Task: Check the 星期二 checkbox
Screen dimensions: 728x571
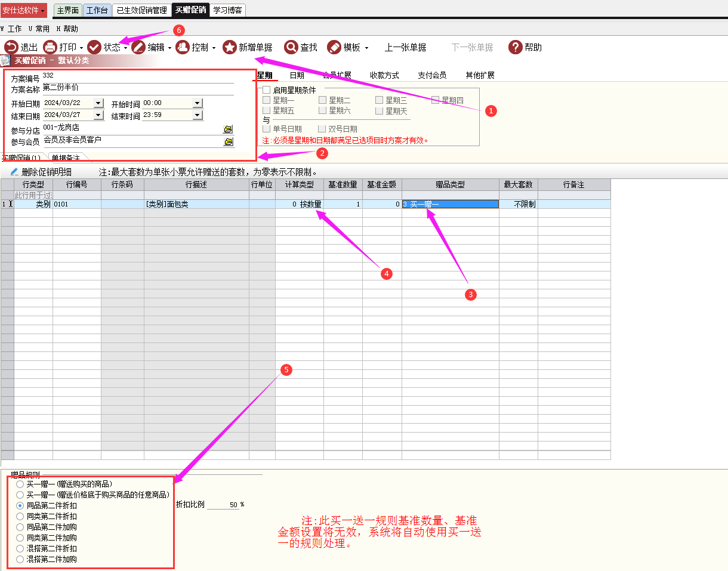Action: 322,100
